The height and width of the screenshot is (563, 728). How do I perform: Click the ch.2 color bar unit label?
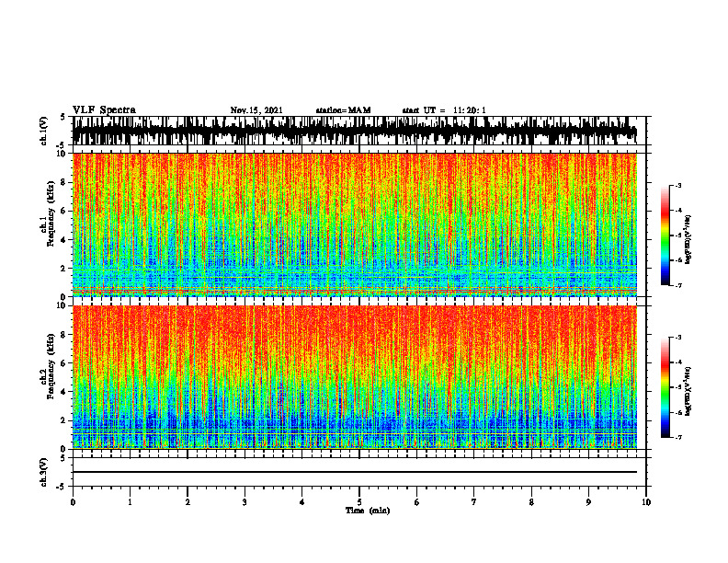(688, 392)
